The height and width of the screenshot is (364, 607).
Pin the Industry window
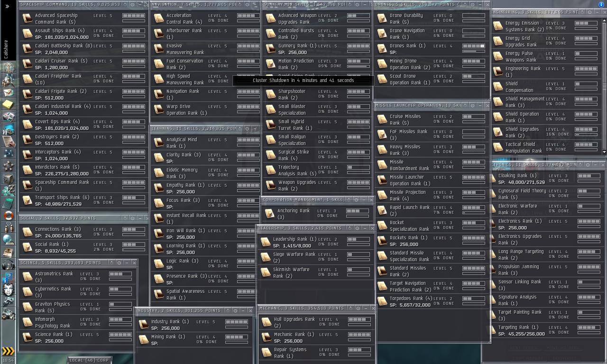tap(228, 310)
